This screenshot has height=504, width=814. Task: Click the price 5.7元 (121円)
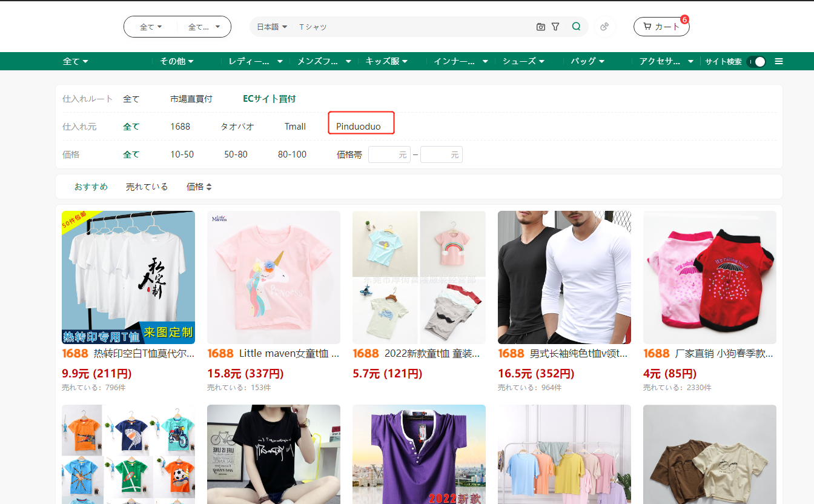388,373
